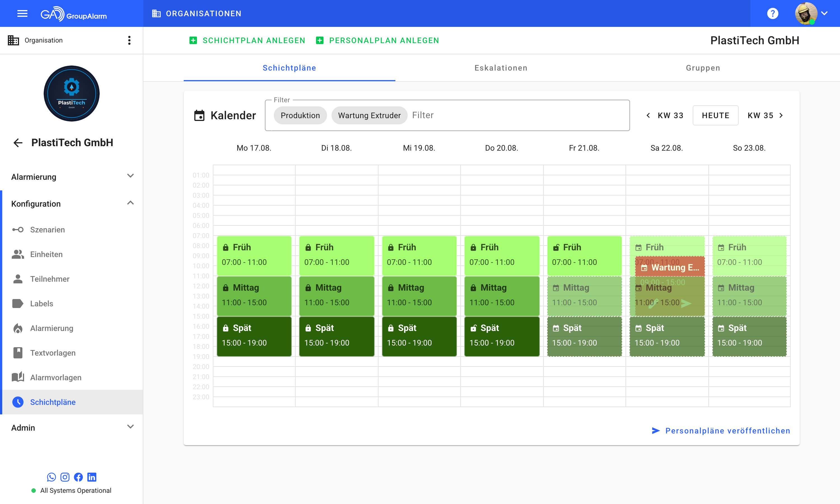Expand the user account dropdown arrow
Viewport: 840px width, 504px height.
pyautogui.click(x=824, y=14)
